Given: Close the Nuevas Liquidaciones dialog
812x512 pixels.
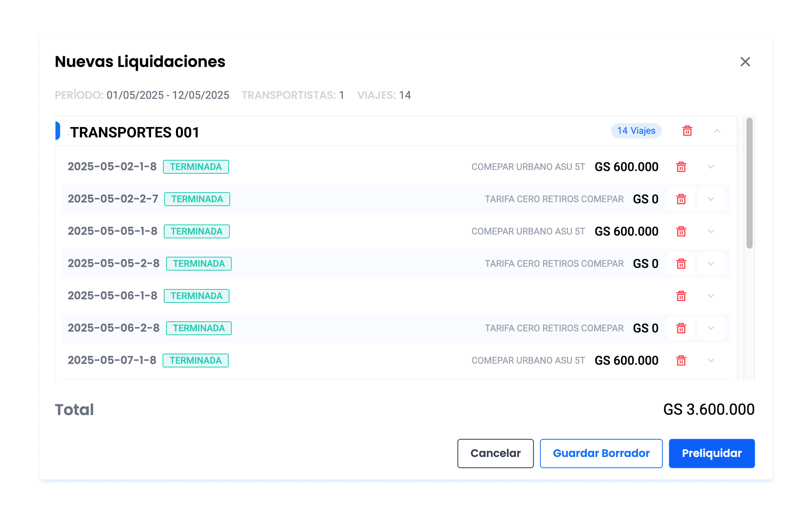Looking at the screenshot, I should pos(745,62).
